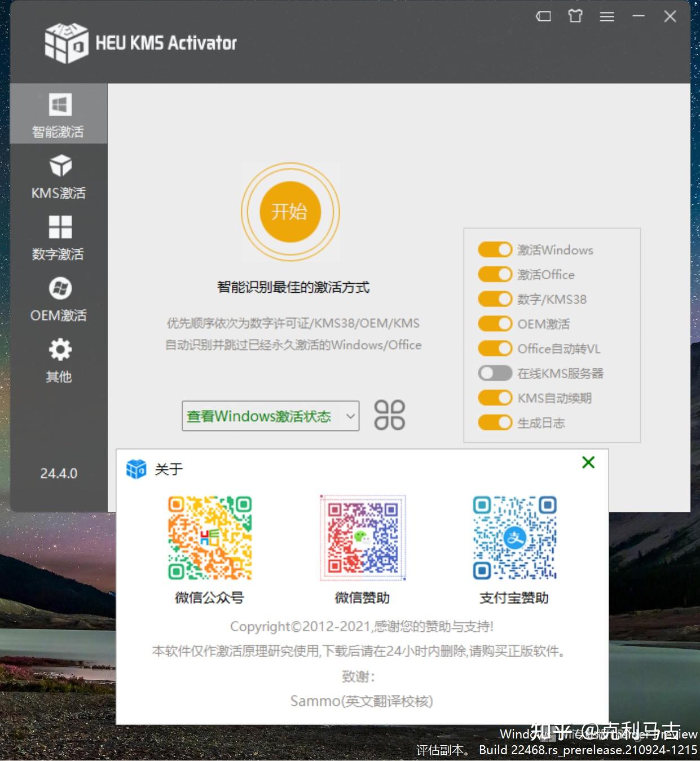Switch to the KMS激活 tab
Image resolution: width=700 pixels, height=761 pixels.
(x=59, y=176)
